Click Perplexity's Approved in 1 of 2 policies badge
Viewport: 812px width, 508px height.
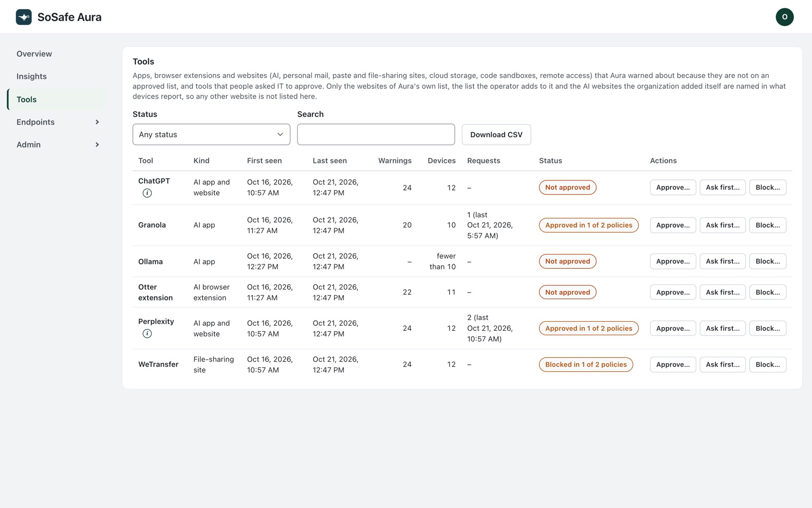589,328
